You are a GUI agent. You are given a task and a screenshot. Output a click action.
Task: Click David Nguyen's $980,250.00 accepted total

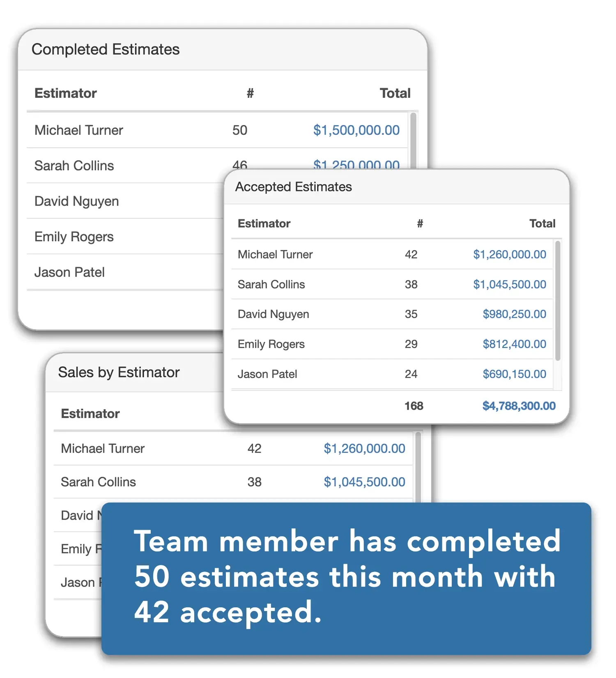click(x=514, y=314)
